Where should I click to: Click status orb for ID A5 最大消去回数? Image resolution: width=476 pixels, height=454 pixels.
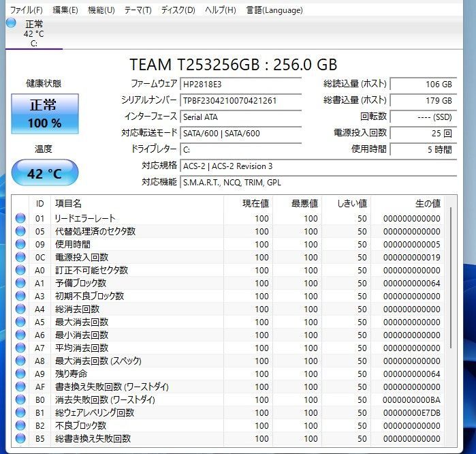coord(20,322)
